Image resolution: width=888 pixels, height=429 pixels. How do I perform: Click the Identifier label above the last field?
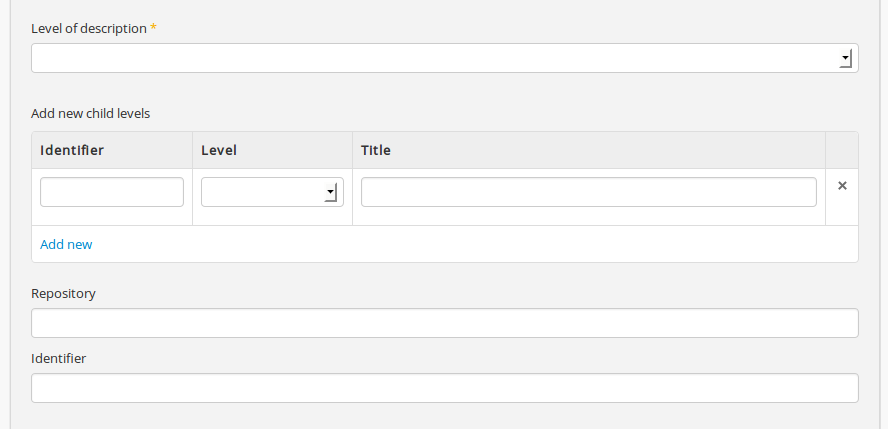pyautogui.click(x=58, y=358)
